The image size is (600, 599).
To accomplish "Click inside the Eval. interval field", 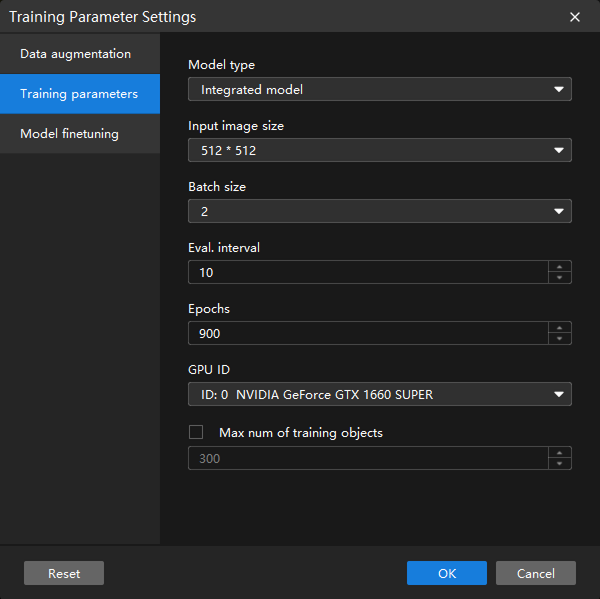I will [368, 272].
